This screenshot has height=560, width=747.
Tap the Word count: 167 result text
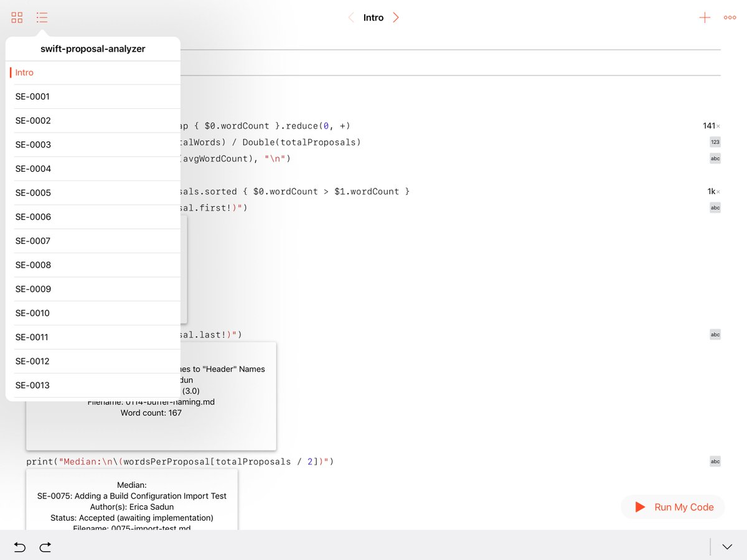(151, 413)
